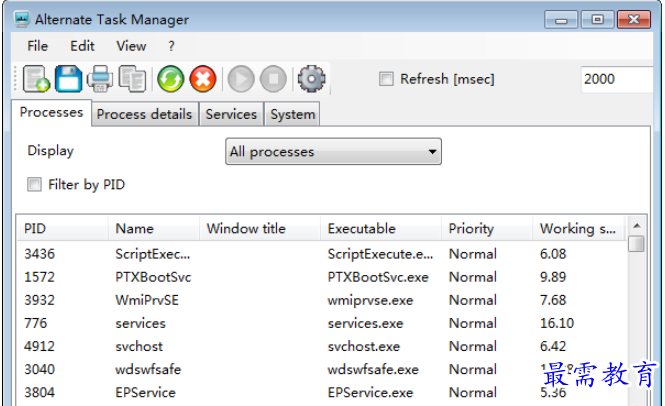Click the refresh interval field showing 2000
665x406 pixels.
click(617, 79)
